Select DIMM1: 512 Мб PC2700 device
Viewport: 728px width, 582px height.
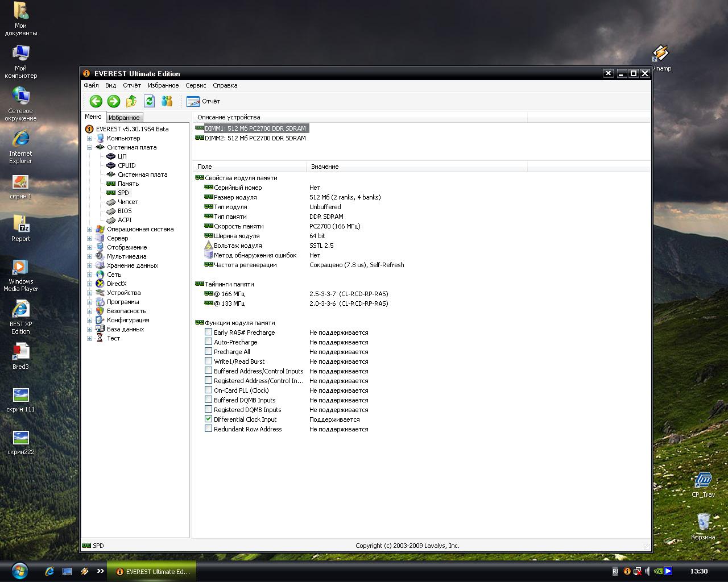[x=255, y=128]
